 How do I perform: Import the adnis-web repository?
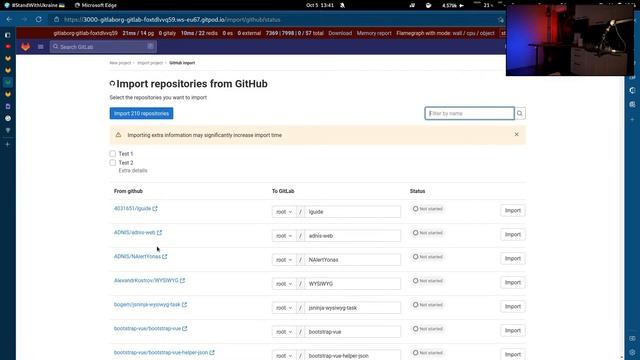(513, 235)
